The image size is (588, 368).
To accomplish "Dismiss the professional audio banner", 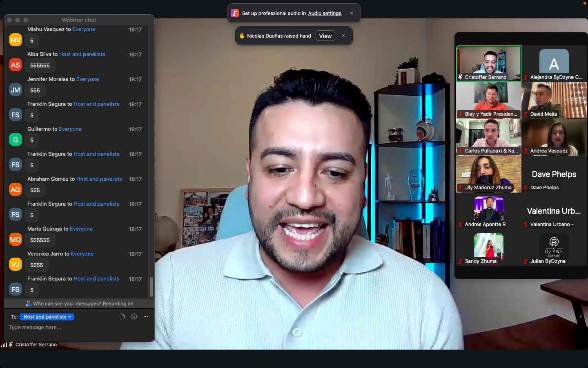I will [352, 13].
